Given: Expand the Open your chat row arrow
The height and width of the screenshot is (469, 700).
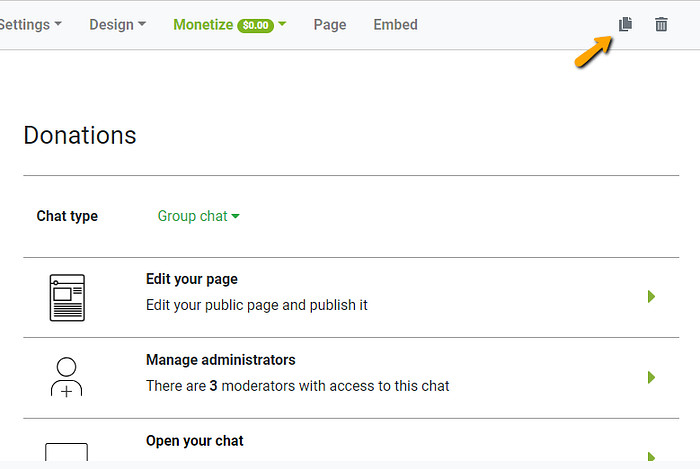Looking at the screenshot, I should point(651,455).
